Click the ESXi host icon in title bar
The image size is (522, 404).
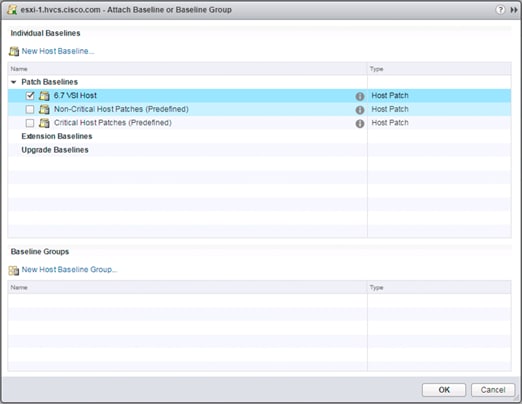[x=12, y=10]
